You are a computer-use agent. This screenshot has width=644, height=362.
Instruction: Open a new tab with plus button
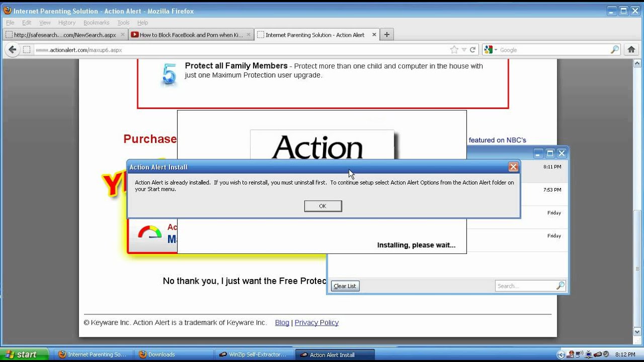pyautogui.click(x=386, y=35)
